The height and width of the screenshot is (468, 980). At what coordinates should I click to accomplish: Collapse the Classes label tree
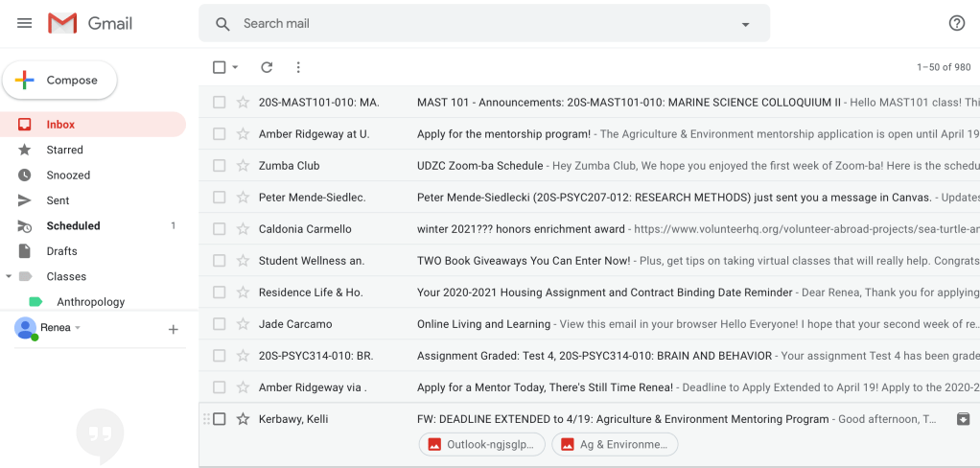pos(9,276)
